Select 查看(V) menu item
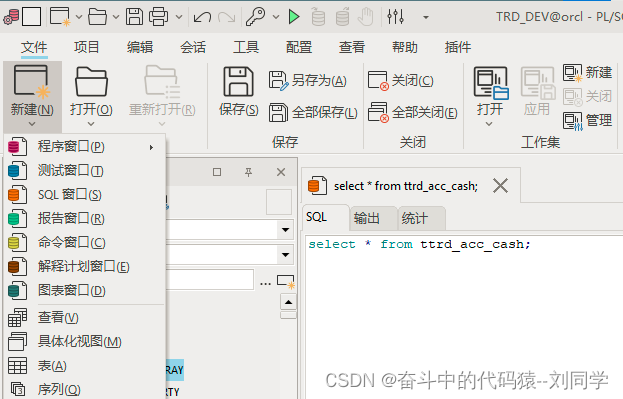Viewport: 623px width, 399px height. (x=84, y=318)
